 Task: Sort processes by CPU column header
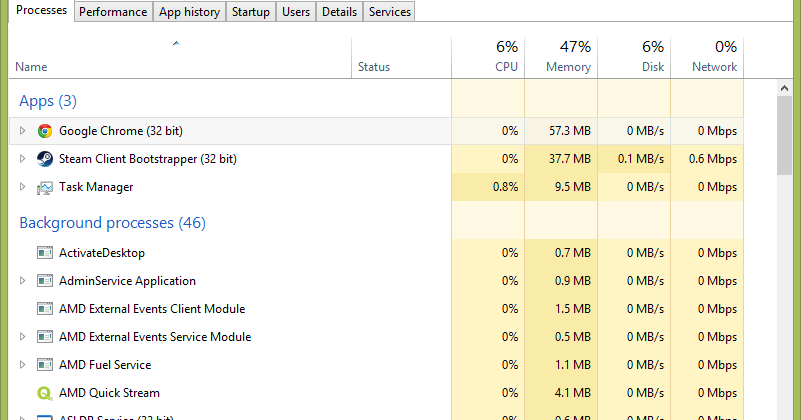pos(487,56)
